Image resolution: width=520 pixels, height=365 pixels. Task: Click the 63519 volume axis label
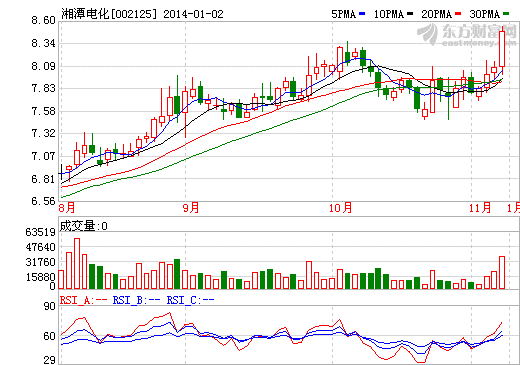pyautogui.click(x=41, y=232)
